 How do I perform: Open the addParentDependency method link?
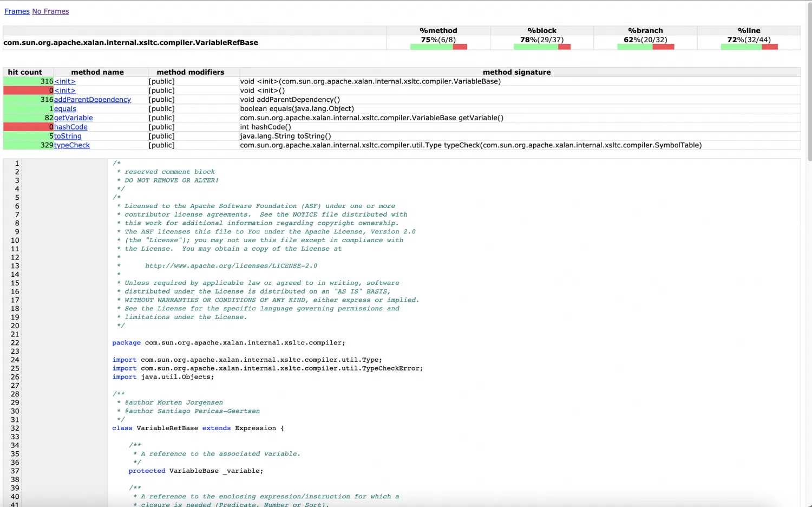pyautogui.click(x=92, y=100)
